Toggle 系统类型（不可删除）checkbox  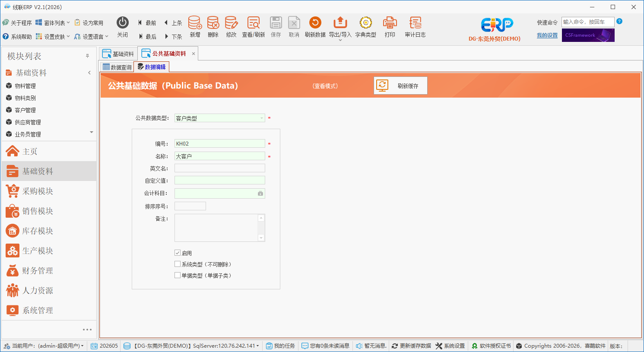[x=178, y=264]
